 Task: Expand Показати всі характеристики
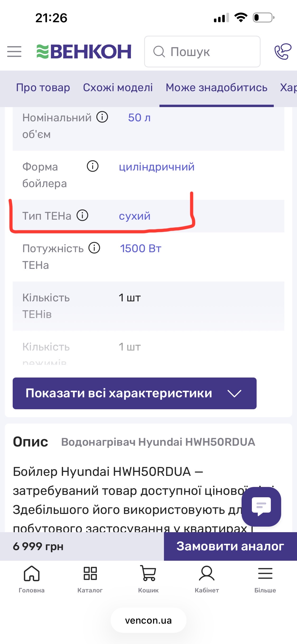pos(134,393)
